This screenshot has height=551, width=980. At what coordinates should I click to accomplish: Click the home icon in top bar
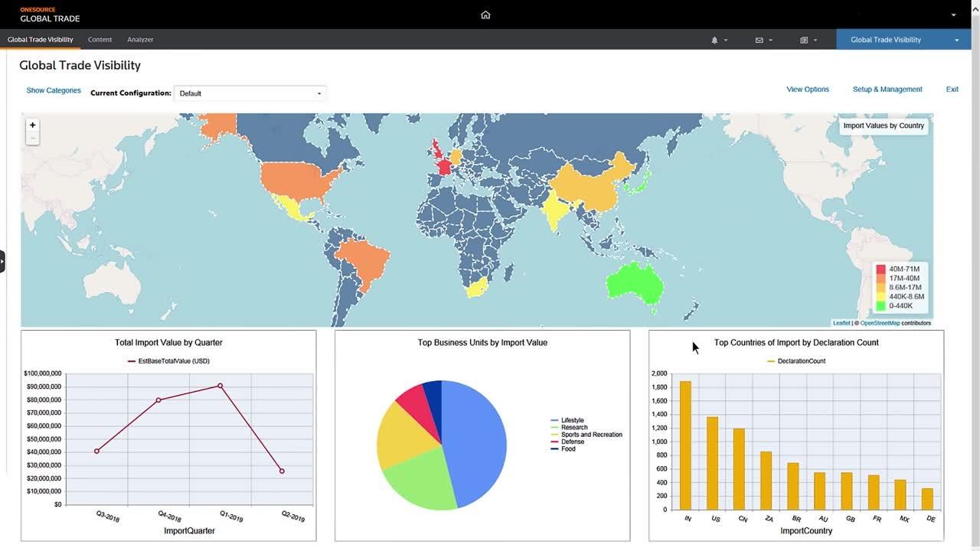tap(485, 15)
